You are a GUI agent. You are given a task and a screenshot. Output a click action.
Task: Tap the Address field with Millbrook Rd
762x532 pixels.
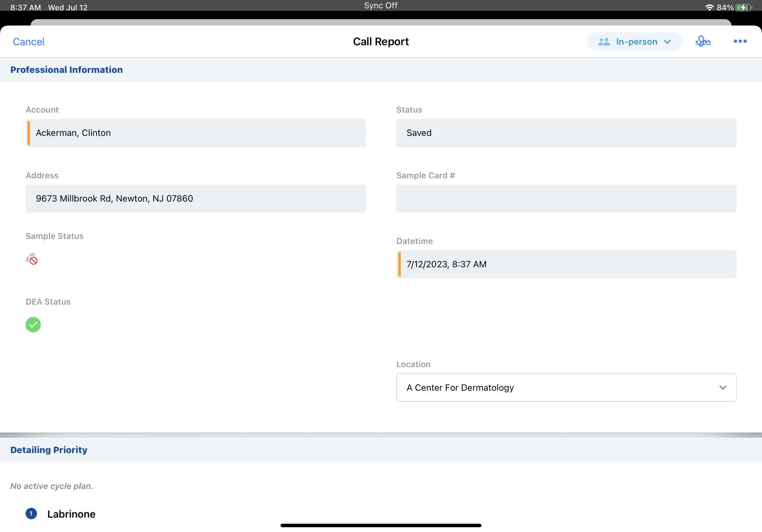pos(196,199)
